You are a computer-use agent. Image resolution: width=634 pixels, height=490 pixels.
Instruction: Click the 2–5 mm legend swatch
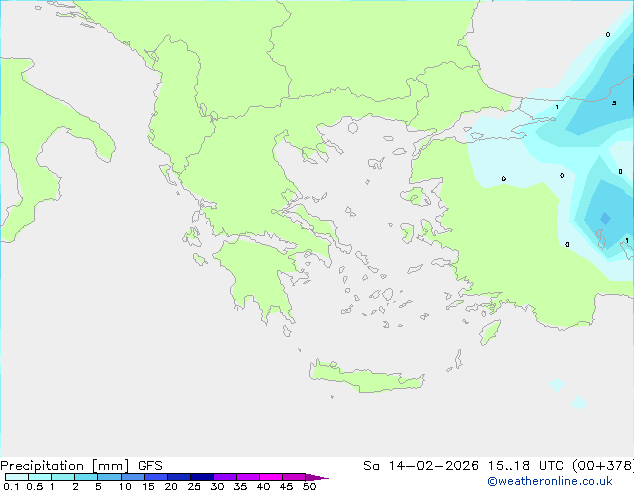click(x=86, y=477)
